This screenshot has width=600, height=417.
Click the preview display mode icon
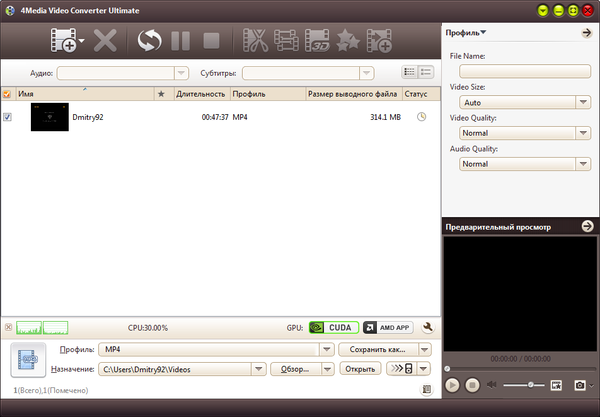coord(556,385)
